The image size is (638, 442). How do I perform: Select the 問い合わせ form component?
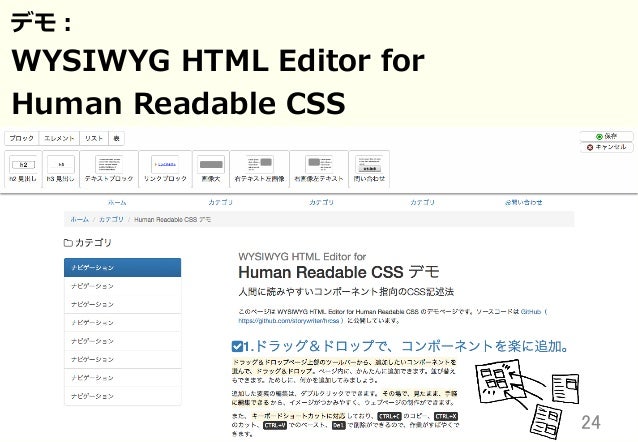369,169
